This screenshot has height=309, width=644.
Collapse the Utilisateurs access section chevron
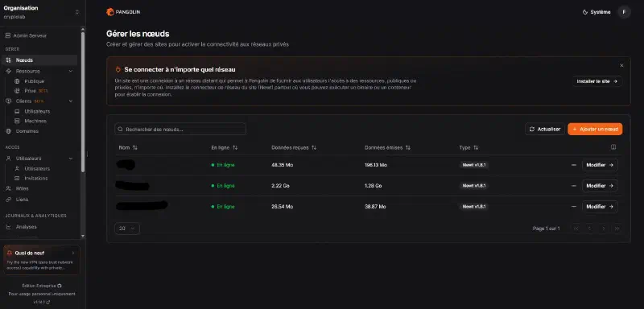[71, 159]
